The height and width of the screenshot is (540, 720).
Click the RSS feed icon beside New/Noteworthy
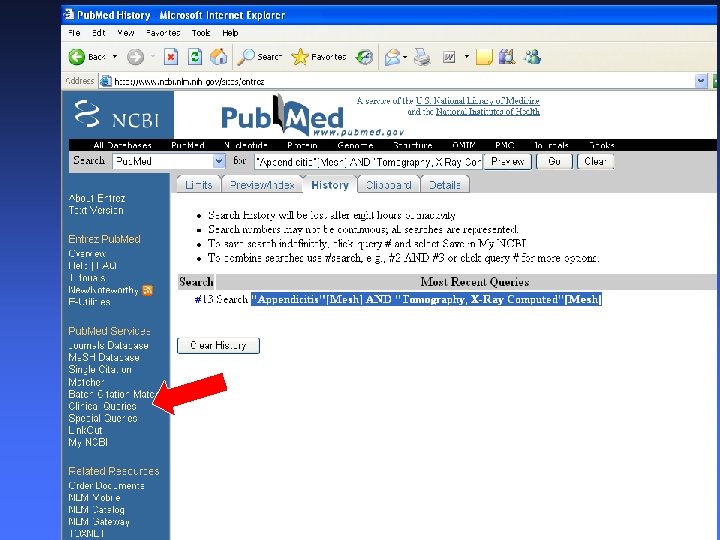click(147, 290)
